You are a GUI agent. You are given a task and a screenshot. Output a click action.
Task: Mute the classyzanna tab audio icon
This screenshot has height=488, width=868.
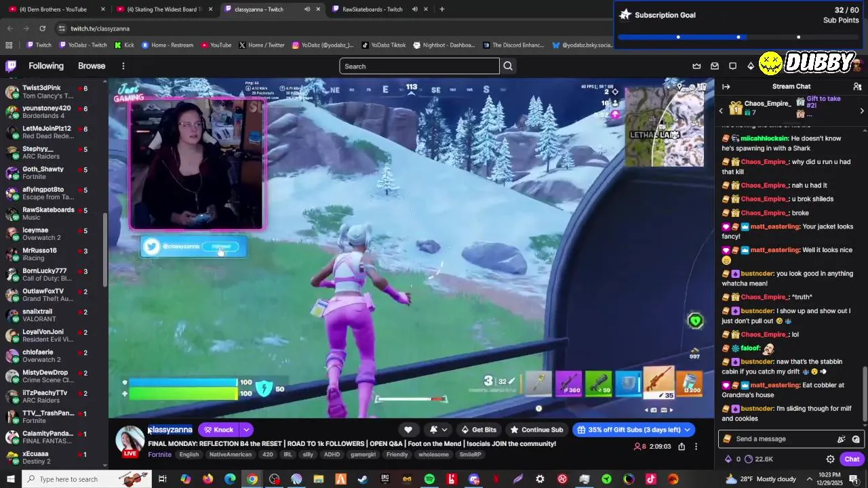307,9
